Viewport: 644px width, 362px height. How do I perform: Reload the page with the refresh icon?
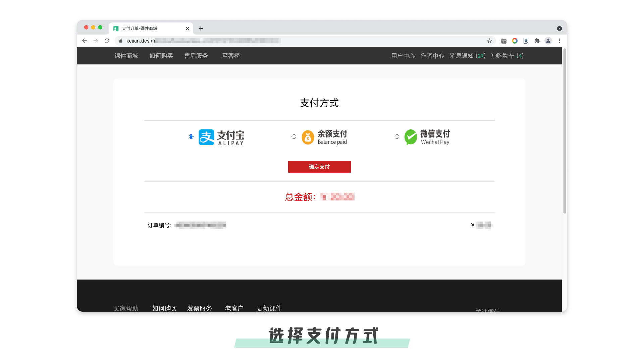pos(107,41)
